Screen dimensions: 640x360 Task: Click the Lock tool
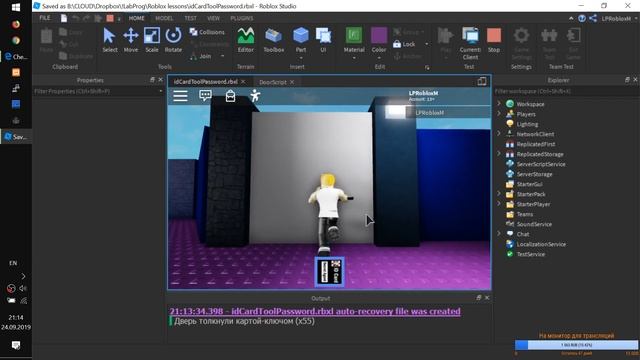[x=404, y=44]
